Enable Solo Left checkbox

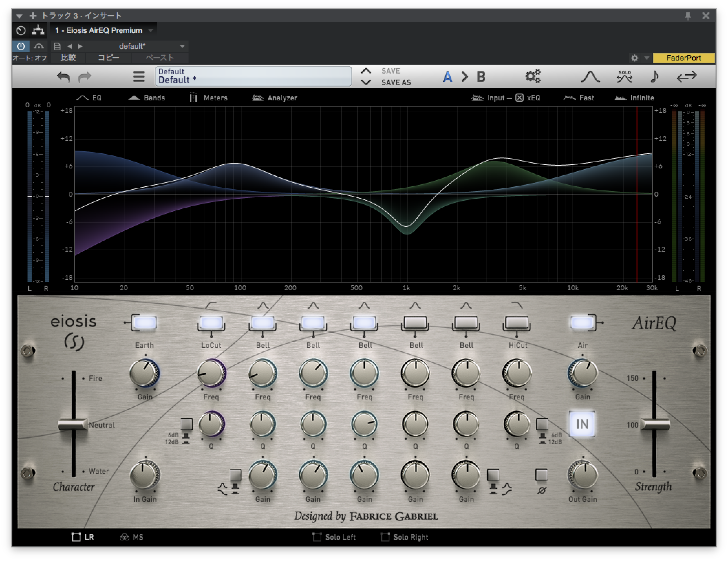point(334,537)
